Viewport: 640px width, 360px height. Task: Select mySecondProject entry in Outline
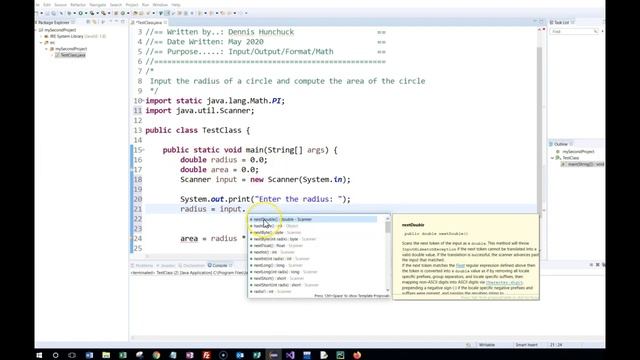(576, 151)
